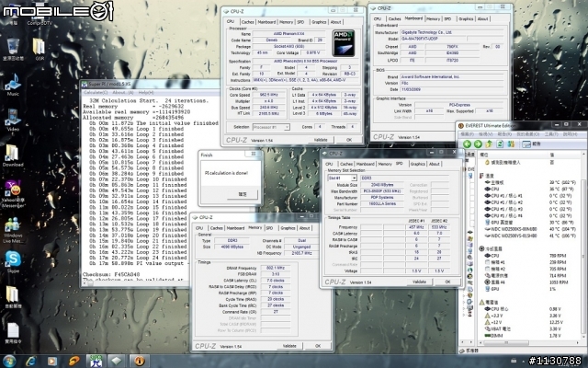The width and height of the screenshot is (588, 368).
Task: Open the Download folder on the desktop
Action: click(13, 155)
